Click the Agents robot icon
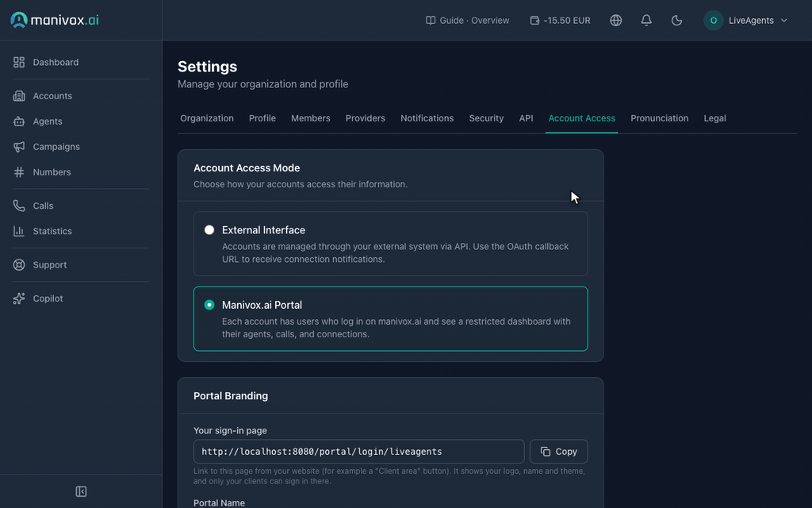Viewport: 812px width, 508px height. pyautogui.click(x=19, y=121)
